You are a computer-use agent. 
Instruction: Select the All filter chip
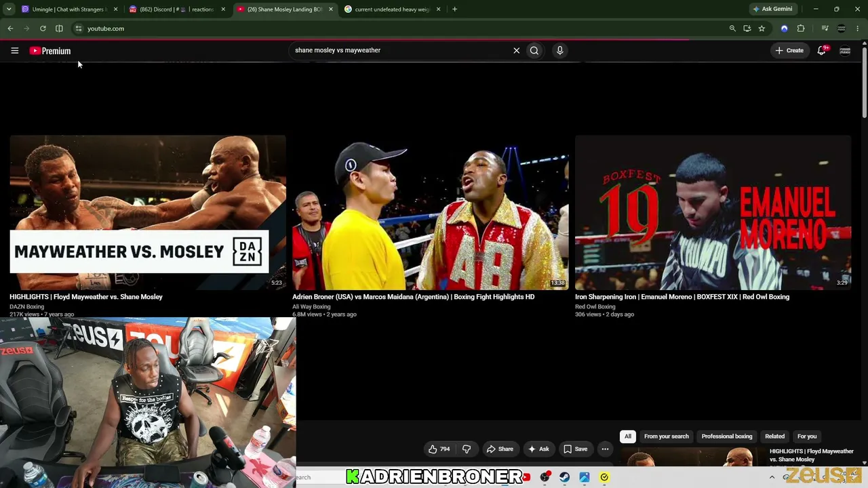click(628, 436)
